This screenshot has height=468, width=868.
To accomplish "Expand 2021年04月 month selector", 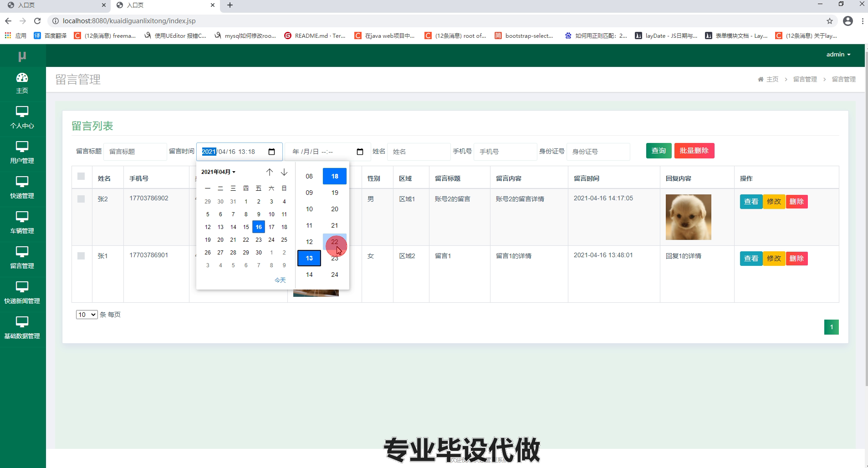I will click(219, 172).
